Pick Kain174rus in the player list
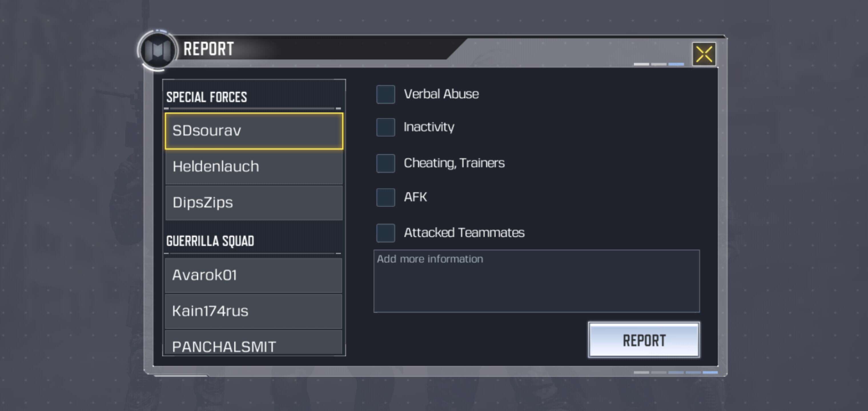 tap(253, 311)
